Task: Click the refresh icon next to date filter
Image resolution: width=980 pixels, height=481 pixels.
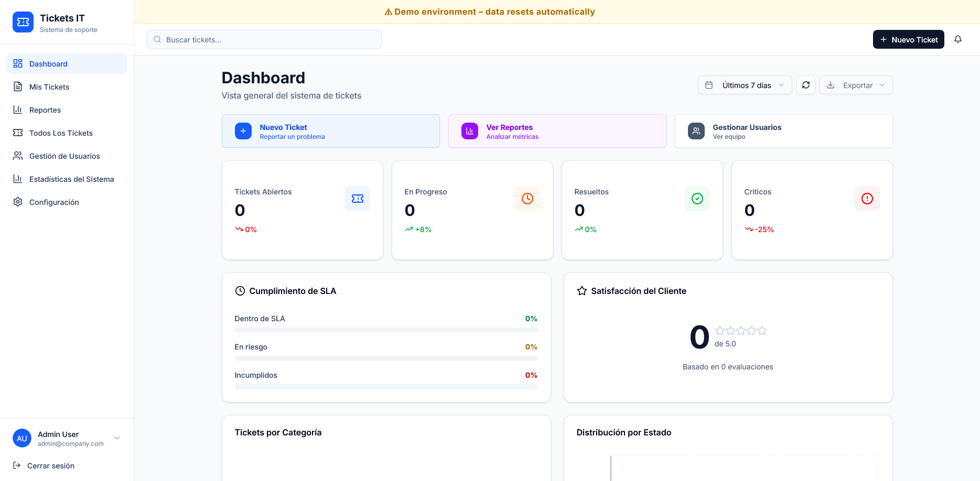Action: [806, 85]
